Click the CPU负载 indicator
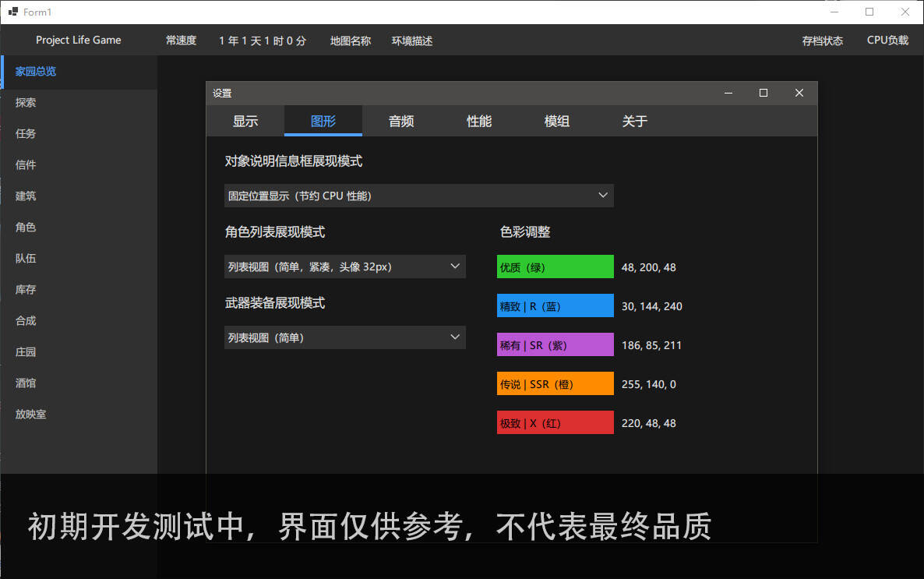924x579 pixels. pos(887,40)
